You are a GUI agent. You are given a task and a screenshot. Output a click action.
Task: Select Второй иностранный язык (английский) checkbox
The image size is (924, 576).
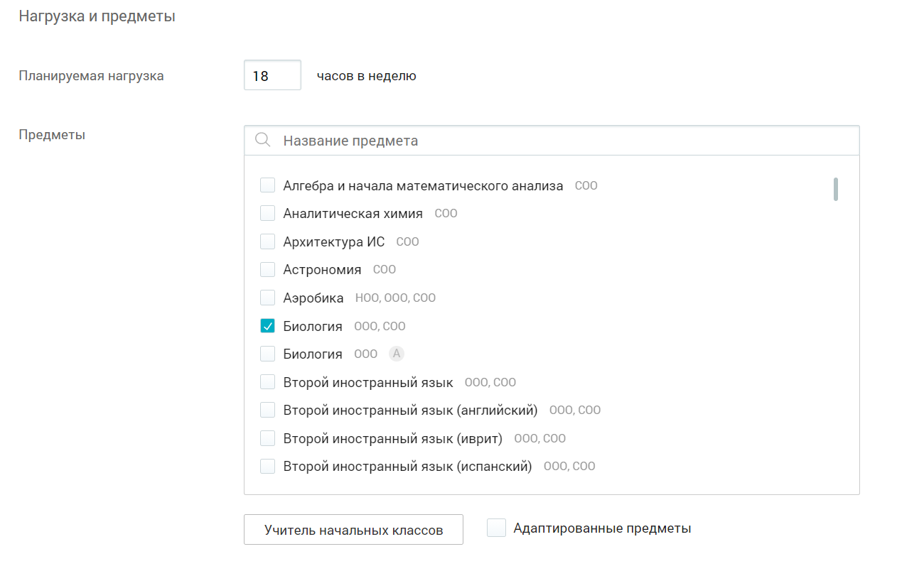click(x=267, y=411)
